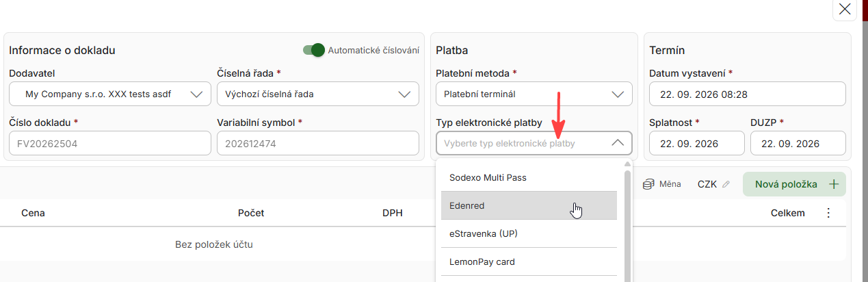Click the coins icon next to Měna
Viewport: 868px width, 282px height.
(648, 184)
